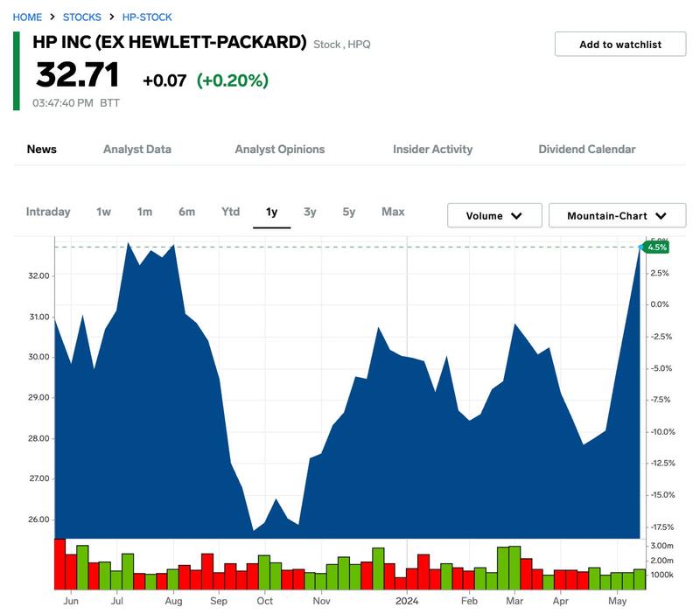Choose the 5y chart range
700x614 pixels.
tap(348, 212)
